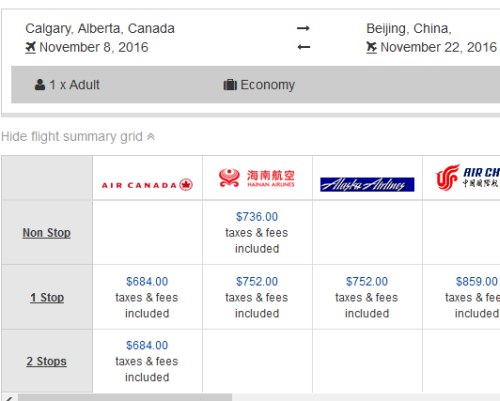Screen dimensions: 500x401
Task: Click the return airplane icon by November 22
Action: point(371,47)
